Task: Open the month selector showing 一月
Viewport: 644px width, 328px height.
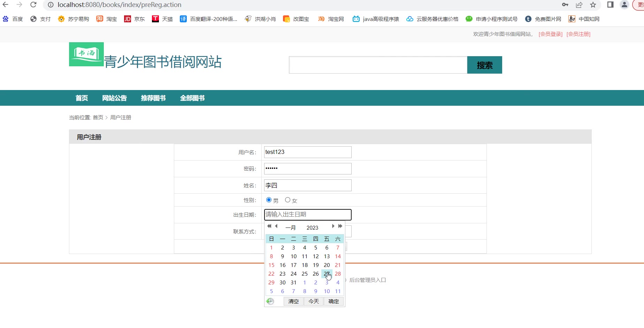Action: 291,228
